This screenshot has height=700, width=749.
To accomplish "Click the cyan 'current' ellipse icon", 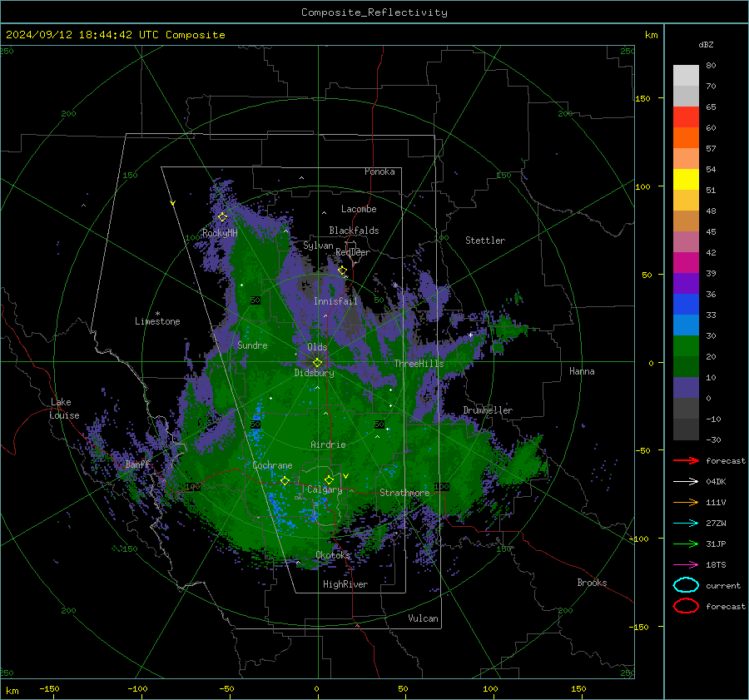I will click(686, 585).
